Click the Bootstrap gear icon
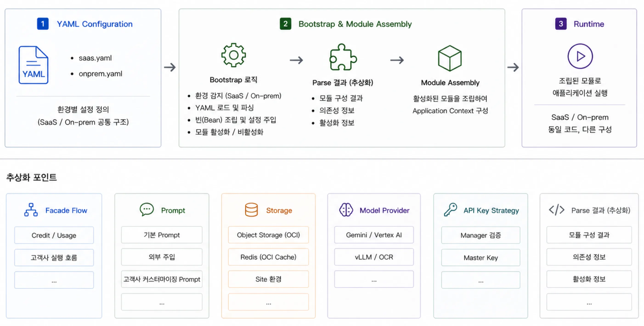The height and width of the screenshot is (326, 644). [234, 55]
